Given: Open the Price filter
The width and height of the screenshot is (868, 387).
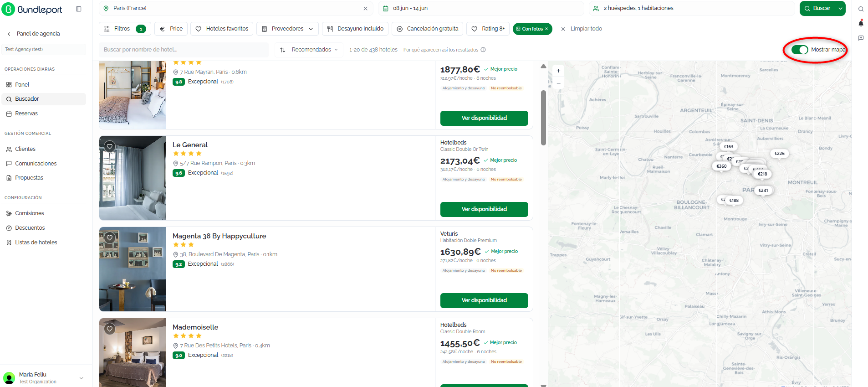Looking at the screenshot, I should [x=171, y=29].
